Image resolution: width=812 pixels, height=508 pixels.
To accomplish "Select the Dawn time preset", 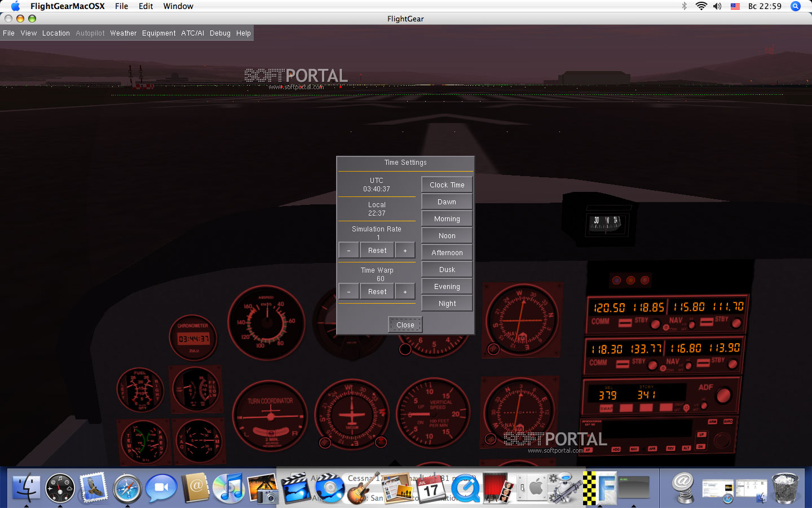I will pos(447,202).
